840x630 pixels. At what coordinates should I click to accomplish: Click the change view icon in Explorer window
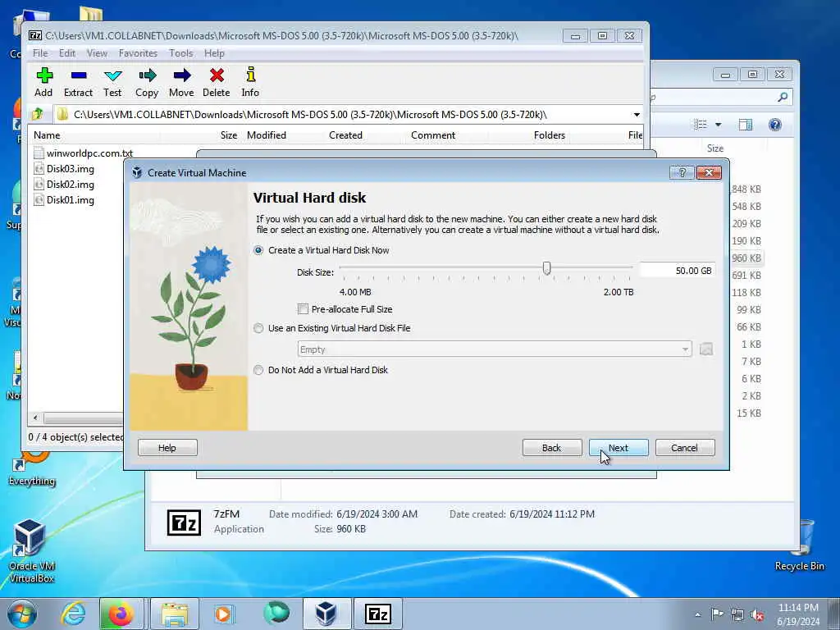(701, 125)
